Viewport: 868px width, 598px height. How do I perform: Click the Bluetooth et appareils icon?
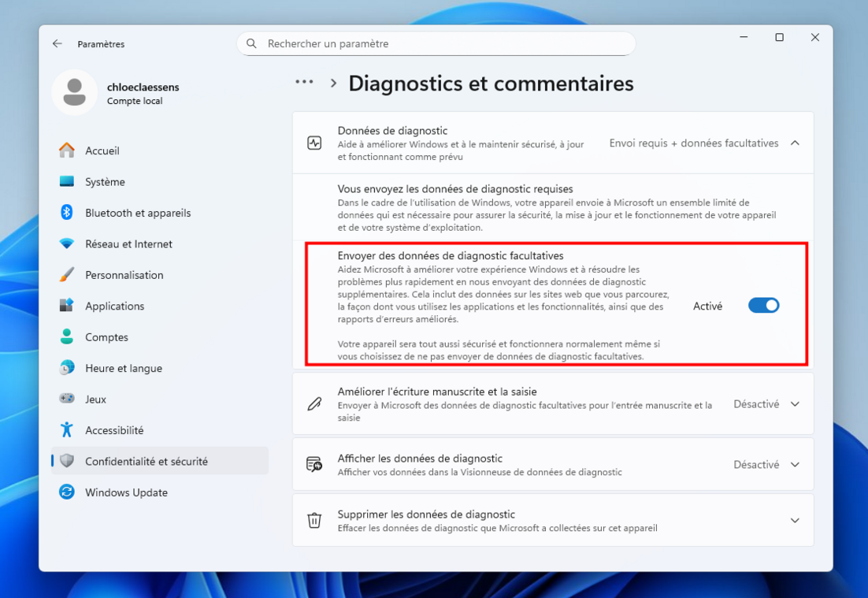point(67,213)
